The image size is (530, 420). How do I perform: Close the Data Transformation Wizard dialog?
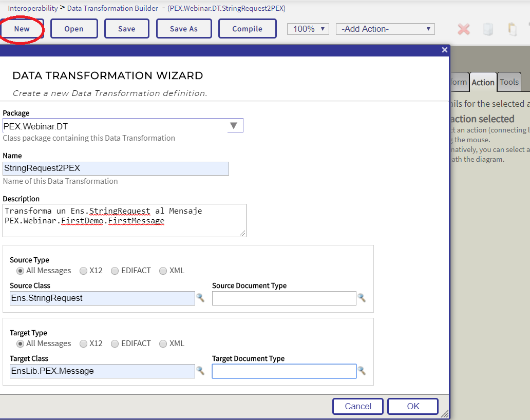click(445, 50)
